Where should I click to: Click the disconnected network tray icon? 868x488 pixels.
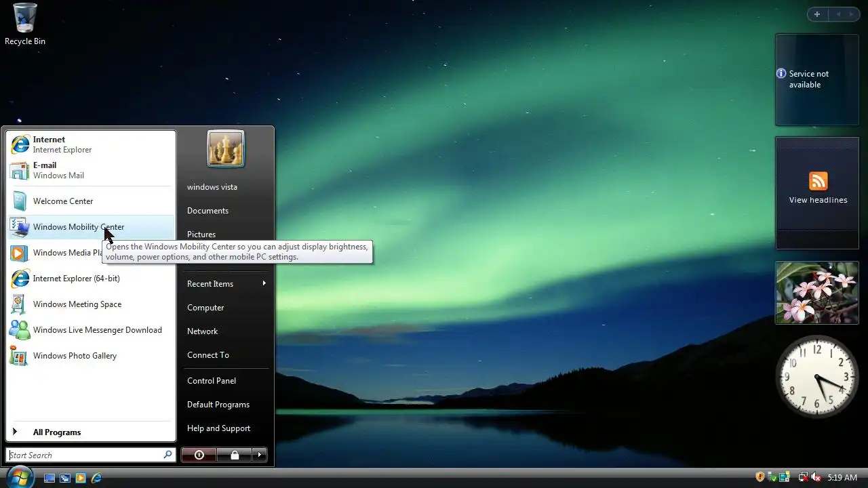pyautogui.click(x=804, y=477)
